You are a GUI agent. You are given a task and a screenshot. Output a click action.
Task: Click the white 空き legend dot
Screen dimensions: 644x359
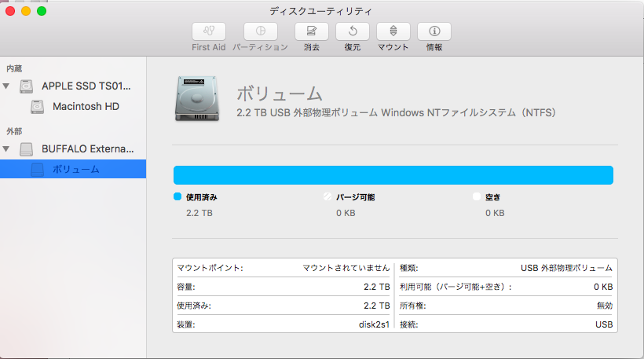tap(477, 197)
